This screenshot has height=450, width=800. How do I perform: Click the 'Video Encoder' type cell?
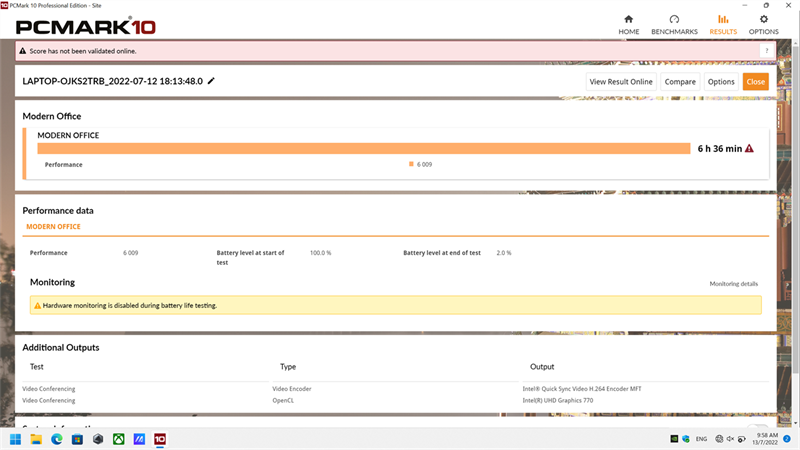tap(291, 389)
